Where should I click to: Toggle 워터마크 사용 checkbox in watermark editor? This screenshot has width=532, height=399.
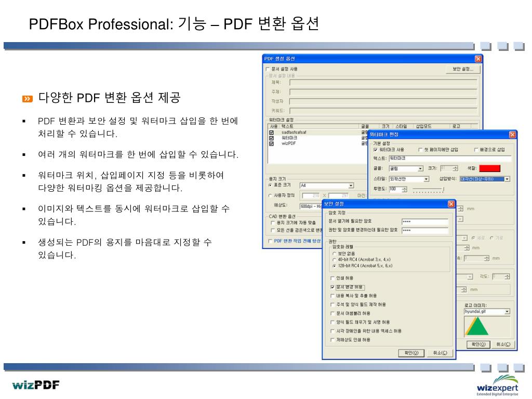click(x=375, y=150)
